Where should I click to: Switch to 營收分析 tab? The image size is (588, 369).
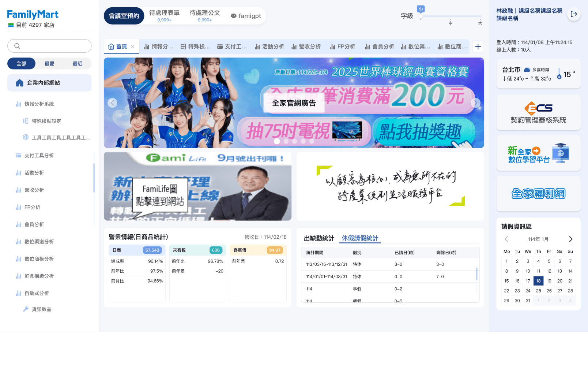[306, 46]
